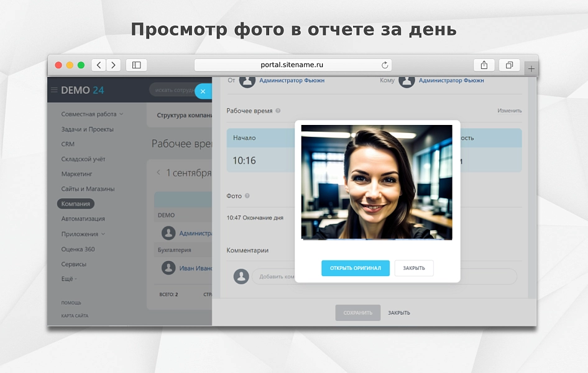Open the Компания menu item

(76, 203)
